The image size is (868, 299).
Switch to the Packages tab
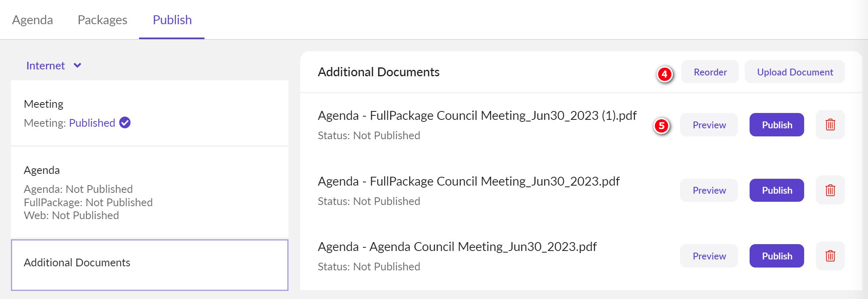point(102,20)
